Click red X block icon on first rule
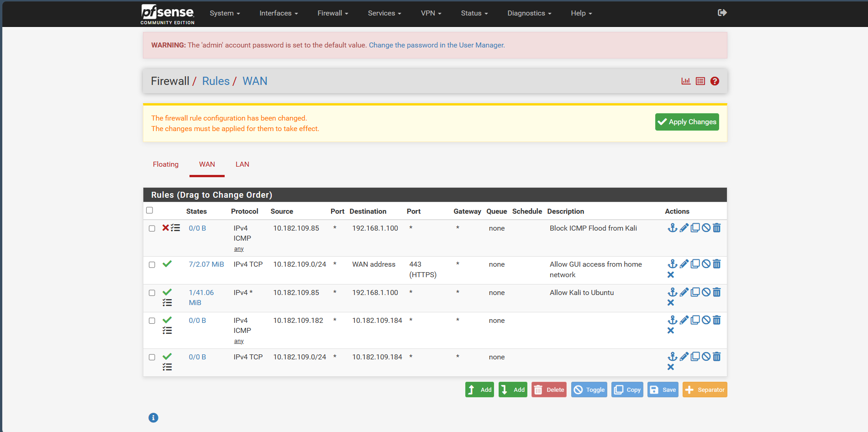 pos(166,227)
